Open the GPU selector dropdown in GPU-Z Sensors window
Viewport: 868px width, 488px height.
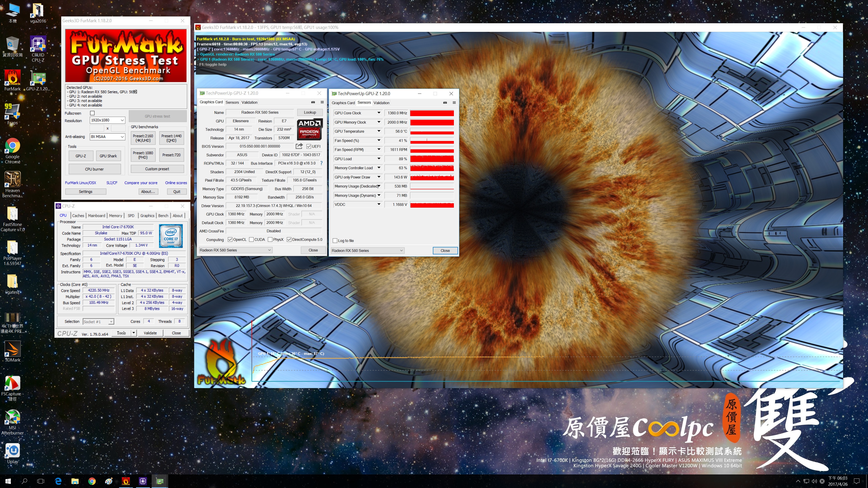point(367,250)
